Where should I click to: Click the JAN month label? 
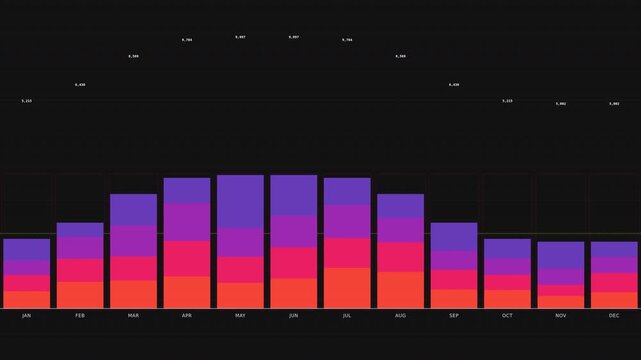(27, 315)
